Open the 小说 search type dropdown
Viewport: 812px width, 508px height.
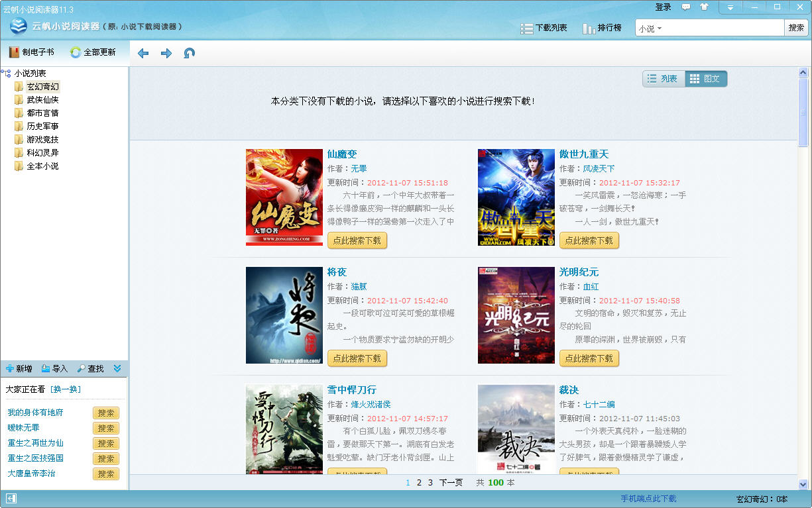tap(650, 28)
